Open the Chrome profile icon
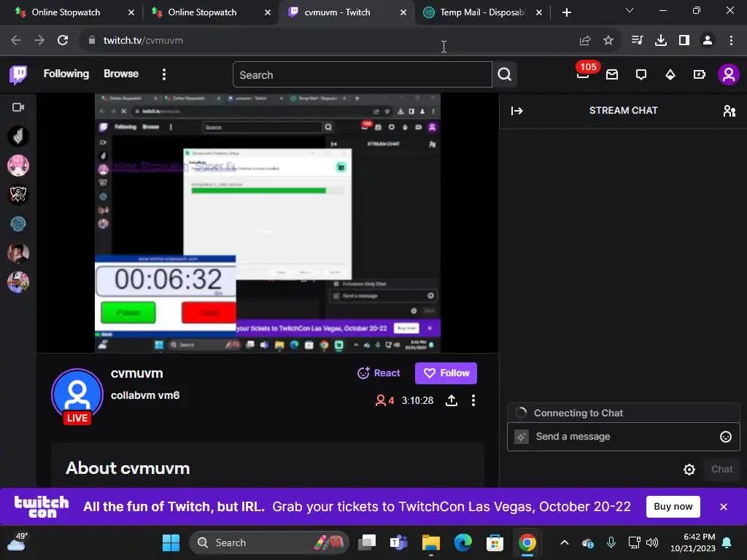 [x=708, y=41]
